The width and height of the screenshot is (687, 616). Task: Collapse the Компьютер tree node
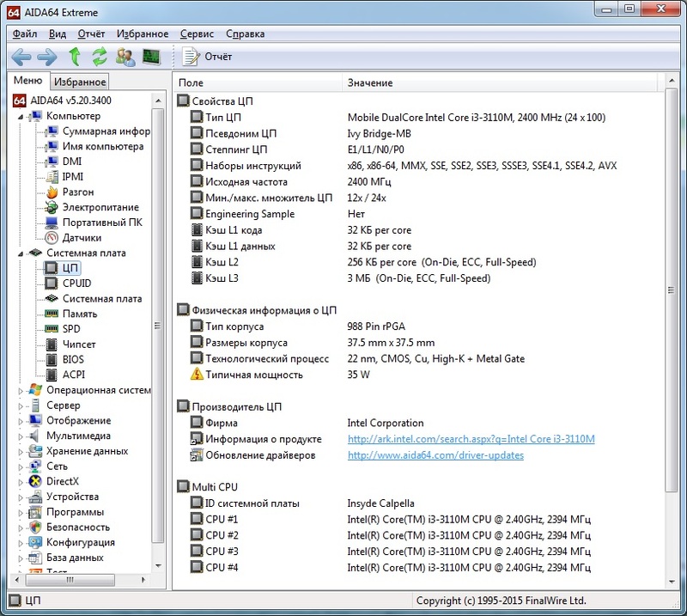(x=21, y=117)
